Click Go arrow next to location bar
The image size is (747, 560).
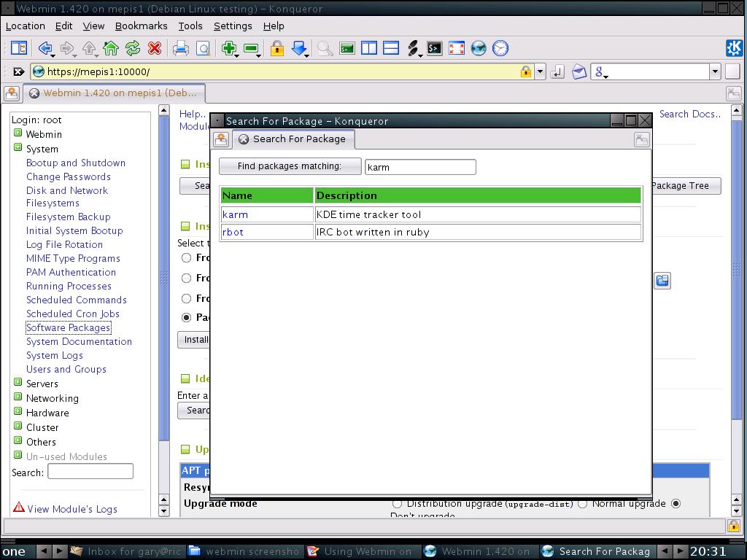point(557,72)
